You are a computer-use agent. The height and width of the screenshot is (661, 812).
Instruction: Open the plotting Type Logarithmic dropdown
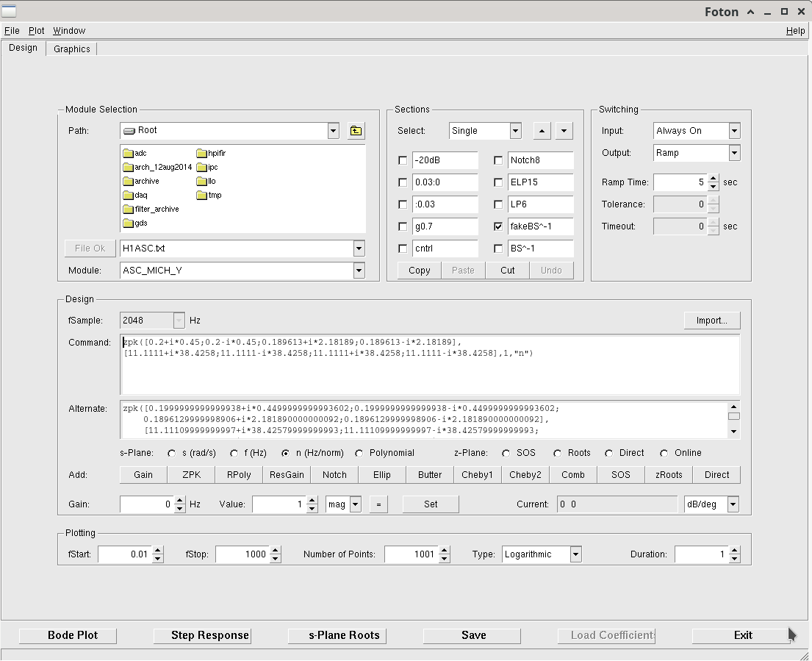pos(575,554)
